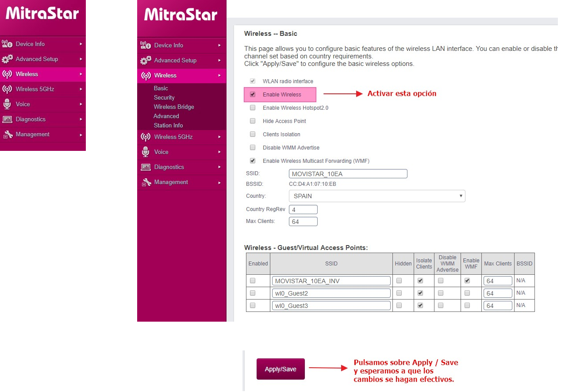Click the Device Info icon in the far-left menu
This screenshot has height=392, width=561.
[x=7, y=44]
